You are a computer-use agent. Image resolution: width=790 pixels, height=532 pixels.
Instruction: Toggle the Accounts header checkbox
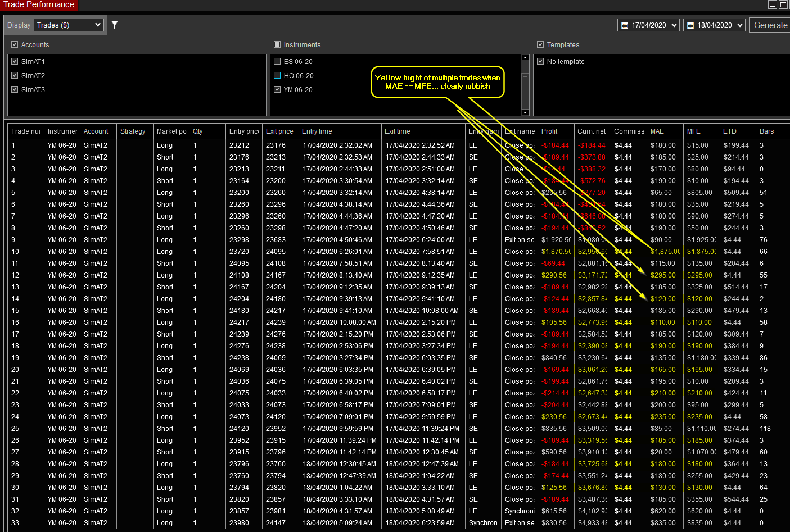pyautogui.click(x=15, y=44)
